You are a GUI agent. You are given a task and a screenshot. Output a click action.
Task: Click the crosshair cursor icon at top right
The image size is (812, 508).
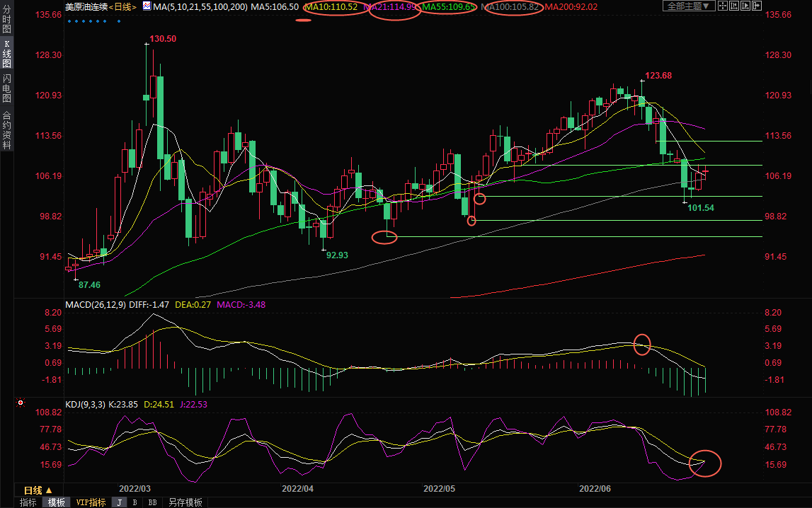coord(723,6)
